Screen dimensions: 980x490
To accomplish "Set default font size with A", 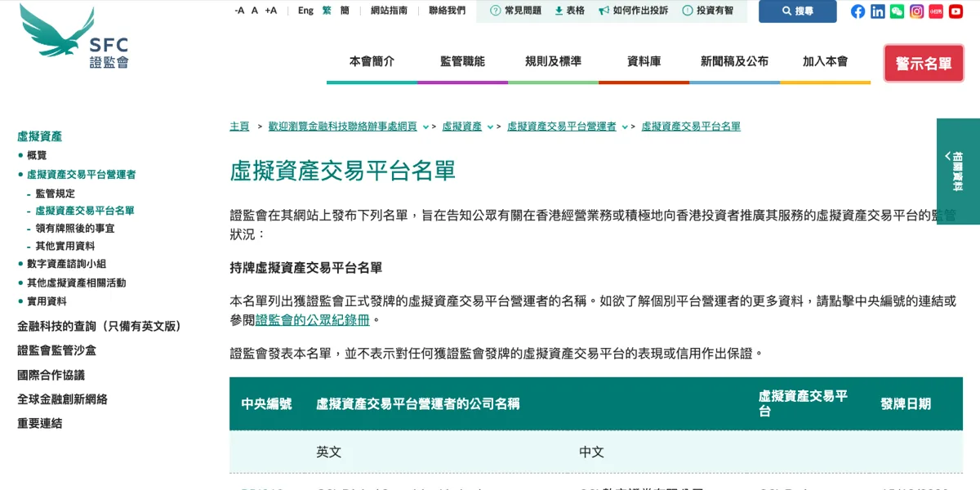I will tap(255, 11).
